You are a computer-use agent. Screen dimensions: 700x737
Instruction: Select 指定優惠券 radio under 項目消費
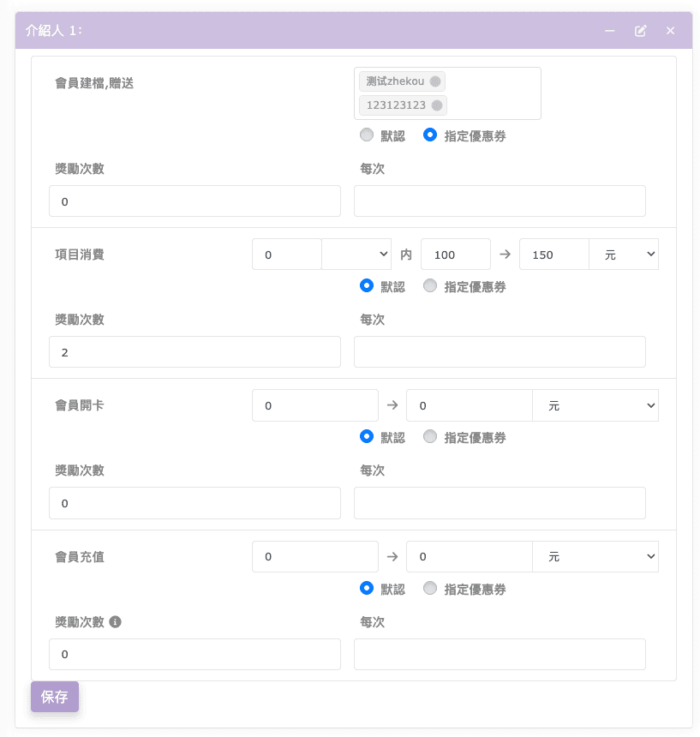coord(430,286)
